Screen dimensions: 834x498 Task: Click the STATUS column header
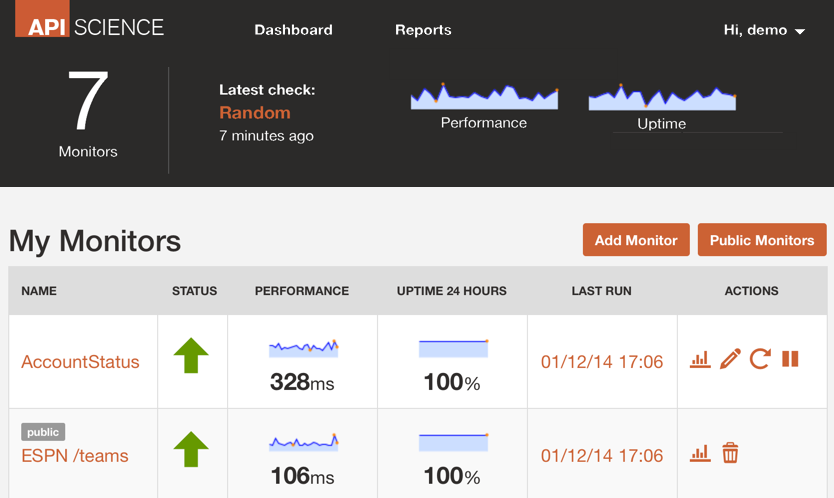[194, 291]
